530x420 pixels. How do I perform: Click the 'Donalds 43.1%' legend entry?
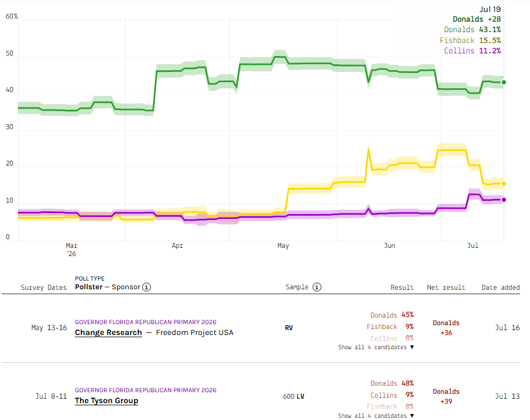[x=472, y=30]
